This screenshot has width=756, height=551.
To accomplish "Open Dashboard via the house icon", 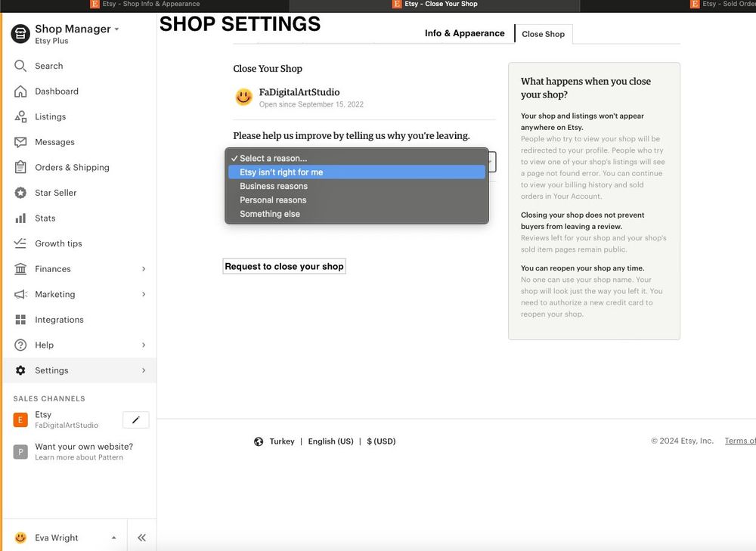I will 20,91.
